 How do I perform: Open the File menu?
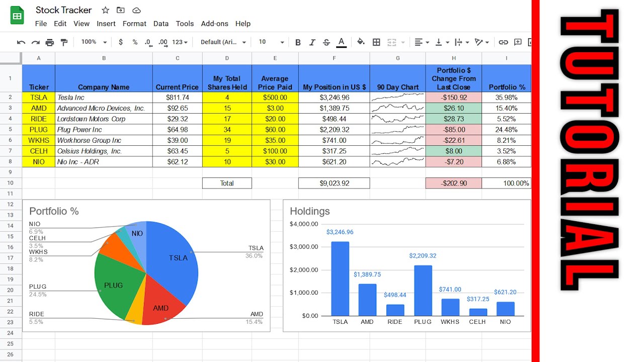coord(41,24)
